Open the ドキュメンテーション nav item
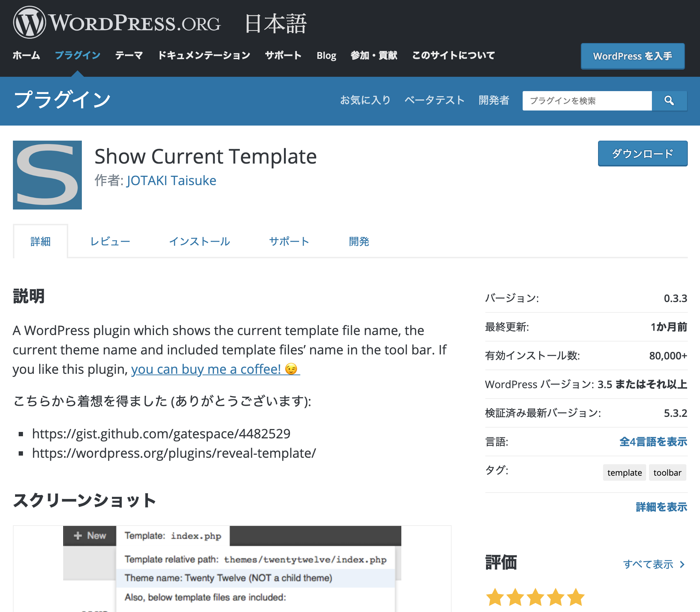The width and height of the screenshot is (700, 612). (x=204, y=55)
